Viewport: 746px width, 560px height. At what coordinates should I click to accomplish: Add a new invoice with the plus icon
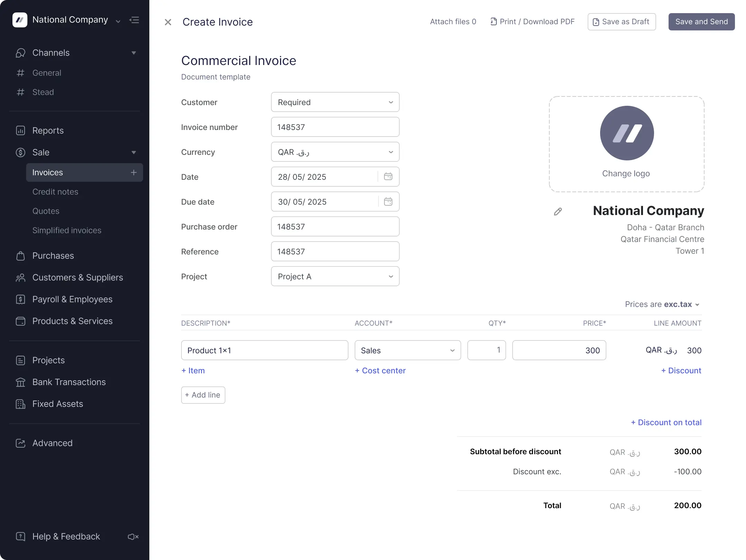pyautogui.click(x=134, y=172)
